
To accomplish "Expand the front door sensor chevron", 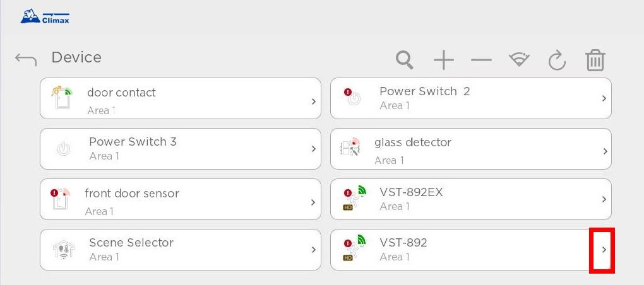I will tap(313, 202).
